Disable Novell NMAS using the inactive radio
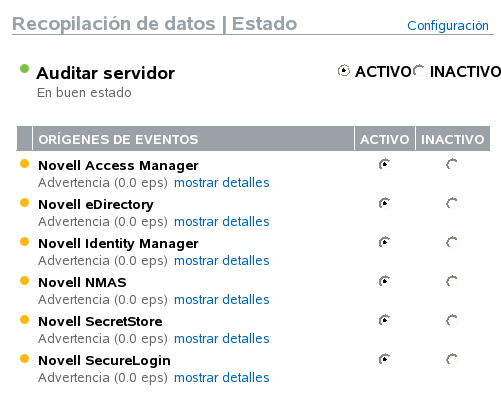 pyautogui.click(x=452, y=281)
